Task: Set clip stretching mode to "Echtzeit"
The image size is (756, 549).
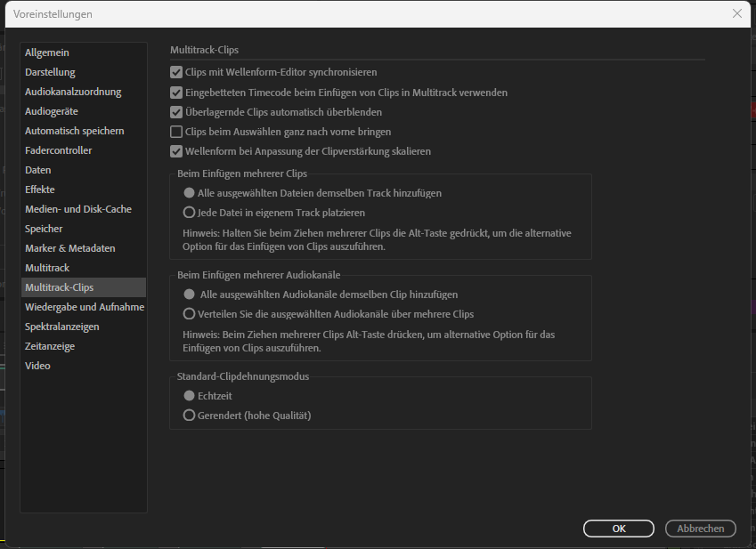Action: click(x=188, y=396)
